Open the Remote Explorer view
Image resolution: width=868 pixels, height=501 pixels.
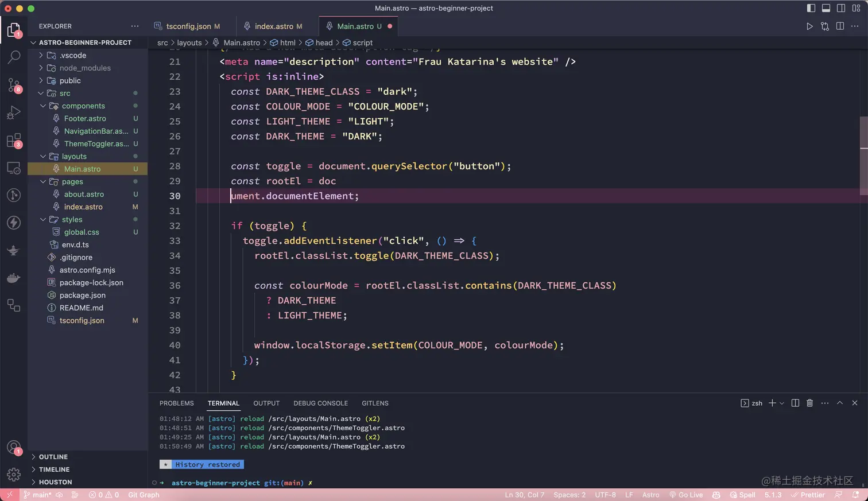(x=14, y=168)
